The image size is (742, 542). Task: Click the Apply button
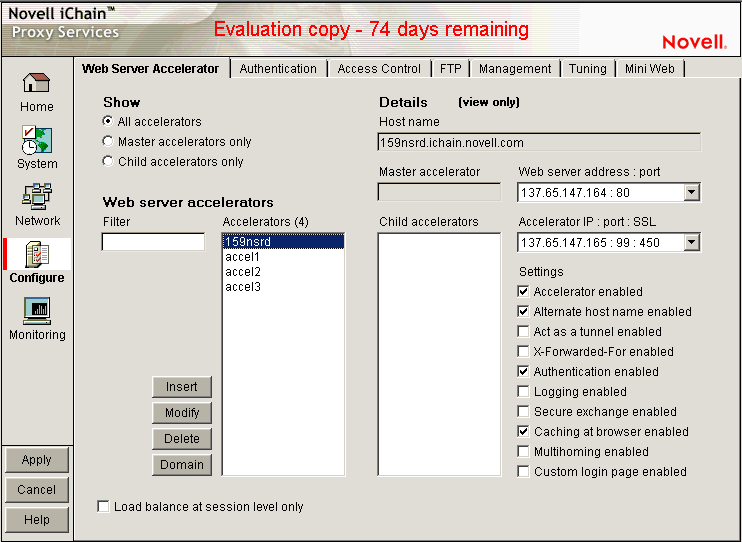pos(37,460)
